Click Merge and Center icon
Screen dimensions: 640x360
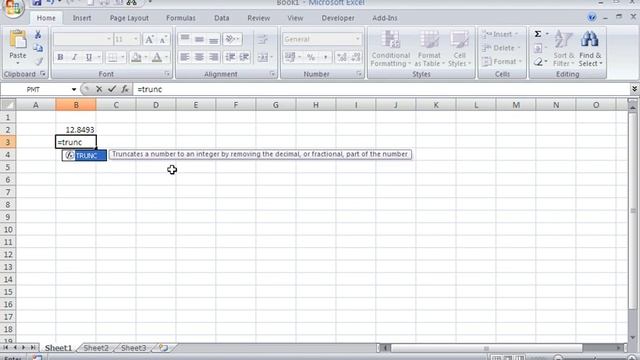pyautogui.click(x=263, y=57)
